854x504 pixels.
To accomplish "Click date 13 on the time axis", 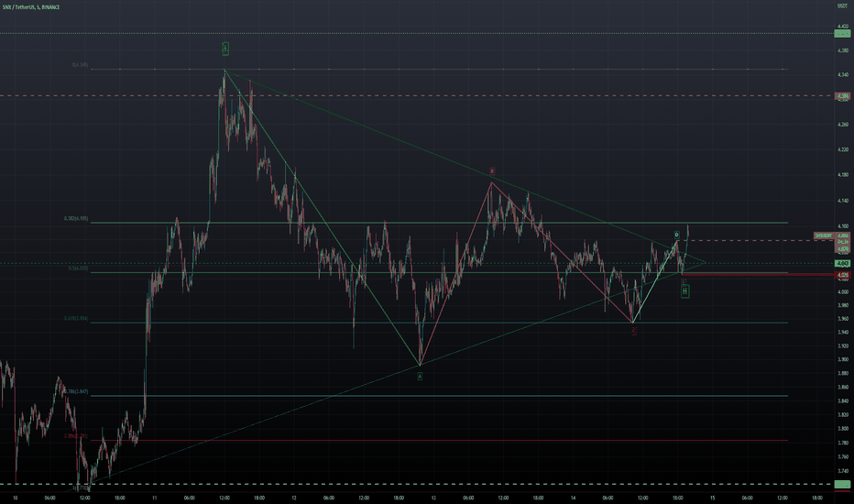I will [x=433, y=498].
